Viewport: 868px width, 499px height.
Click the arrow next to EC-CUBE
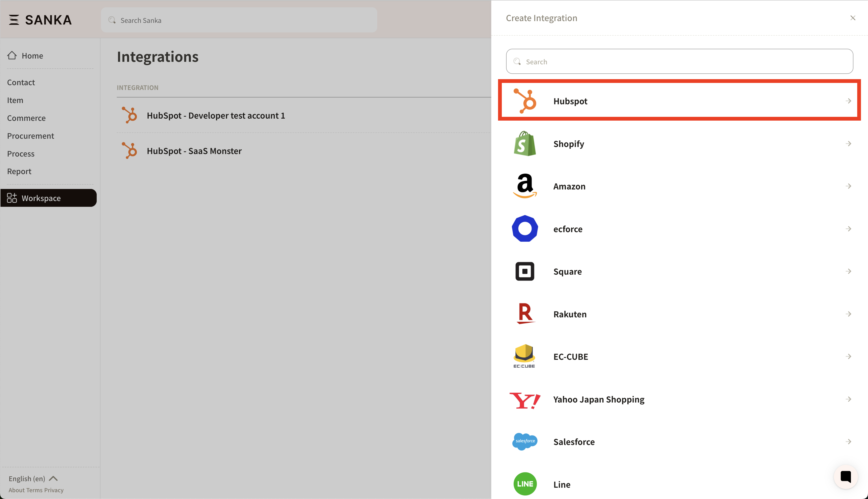pos(848,357)
